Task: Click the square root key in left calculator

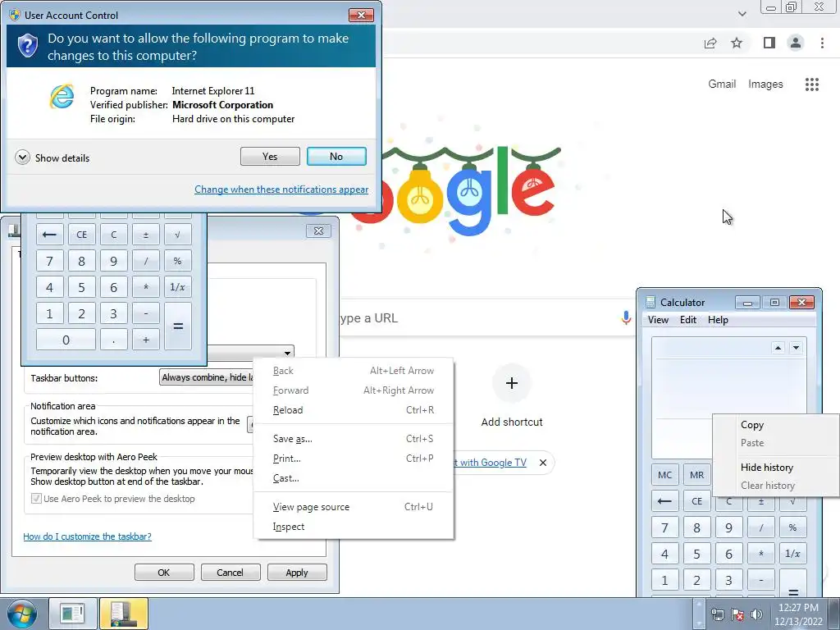Action: (177, 235)
